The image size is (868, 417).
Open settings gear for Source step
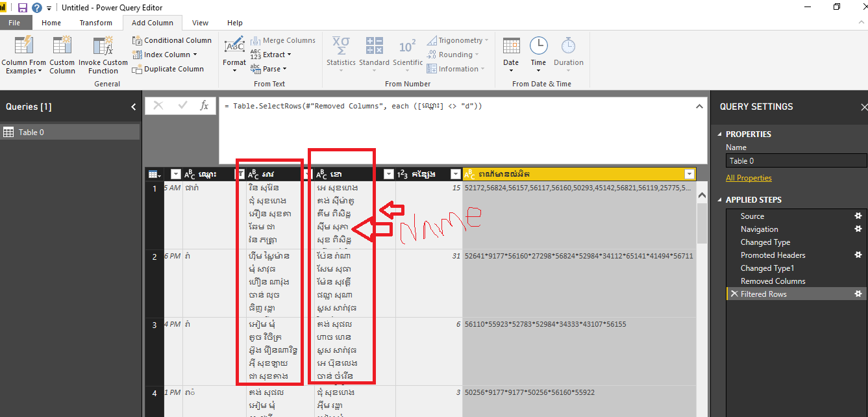(x=858, y=216)
